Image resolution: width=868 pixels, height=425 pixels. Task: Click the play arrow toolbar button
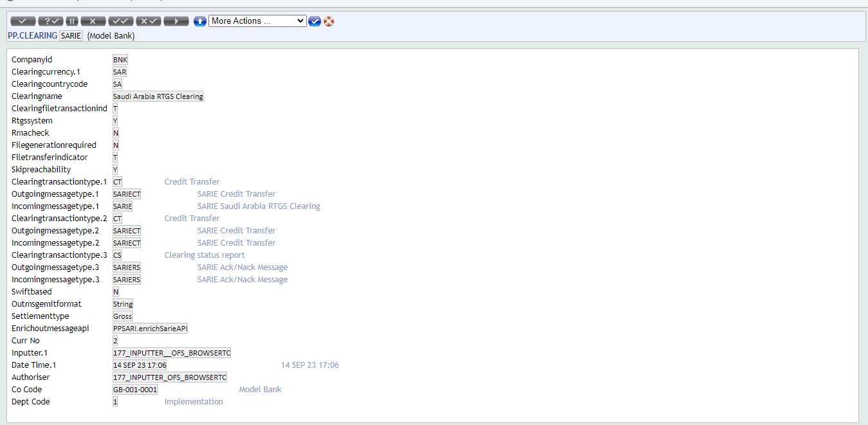(176, 21)
